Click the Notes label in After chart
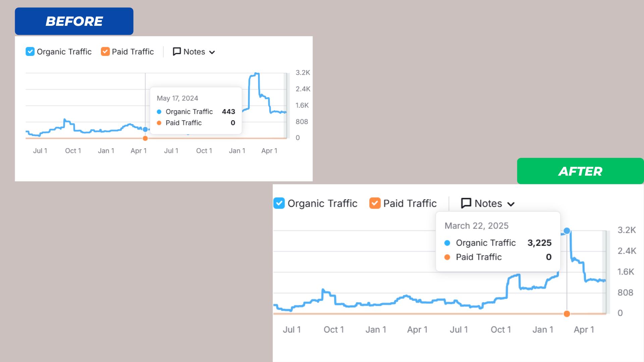This screenshot has width=644, height=362. tap(488, 203)
